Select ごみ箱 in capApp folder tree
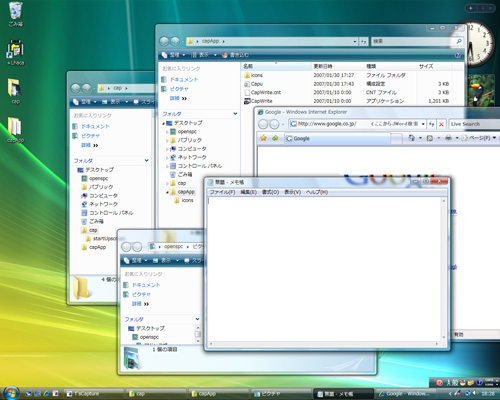The height and width of the screenshot is (400, 500). click(x=185, y=174)
